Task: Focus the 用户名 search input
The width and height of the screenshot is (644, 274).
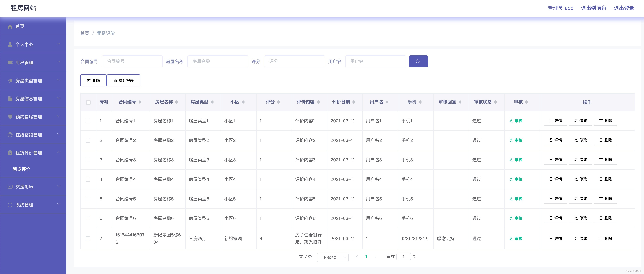Action: click(x=375, y=61)
